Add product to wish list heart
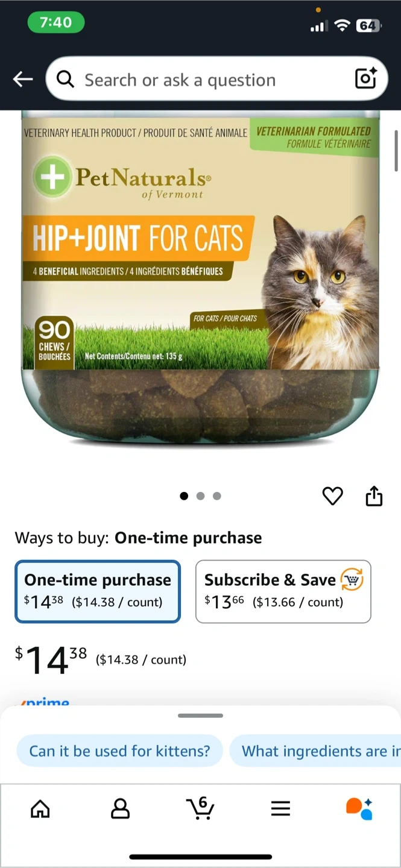 [332, 496]
